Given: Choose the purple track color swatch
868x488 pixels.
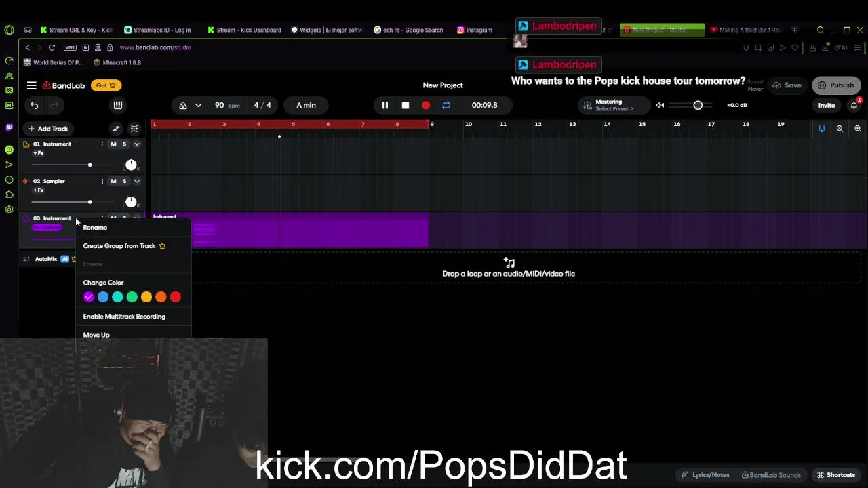Looking at the screenshot, I should coord(88,297).
